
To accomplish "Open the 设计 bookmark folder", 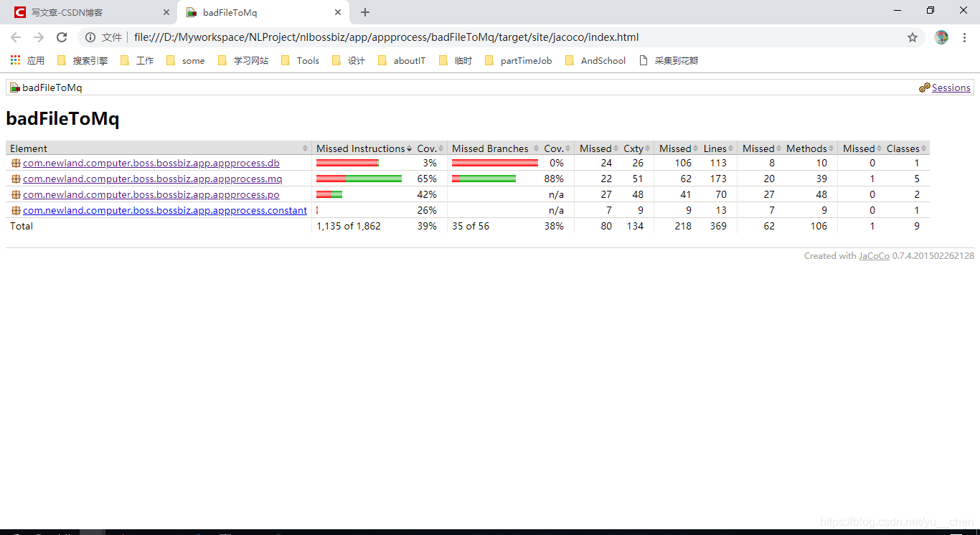I will (349, 61).
